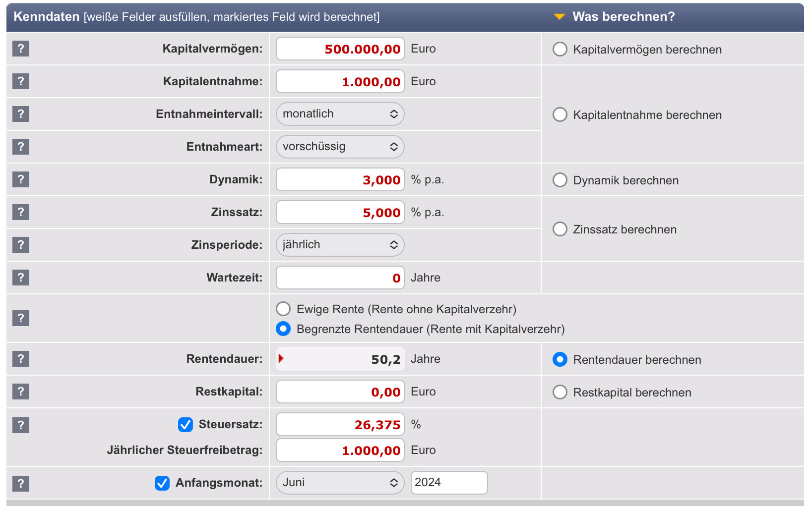The width and height of the screenshot is (812, 506).
Task: Show help for the Dynamik field
Action: click(21, 179)
